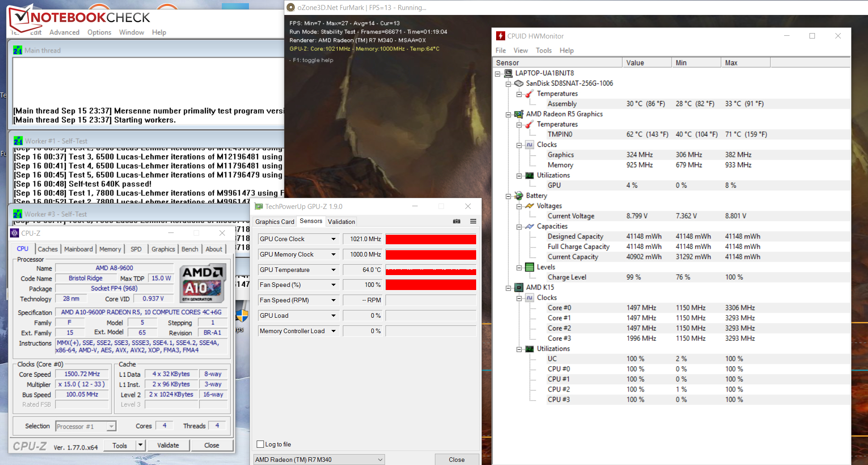Open the GPU Load sensor dropdown
The height and width of the screenshot is (465, 868).
(x=333, y=315)
